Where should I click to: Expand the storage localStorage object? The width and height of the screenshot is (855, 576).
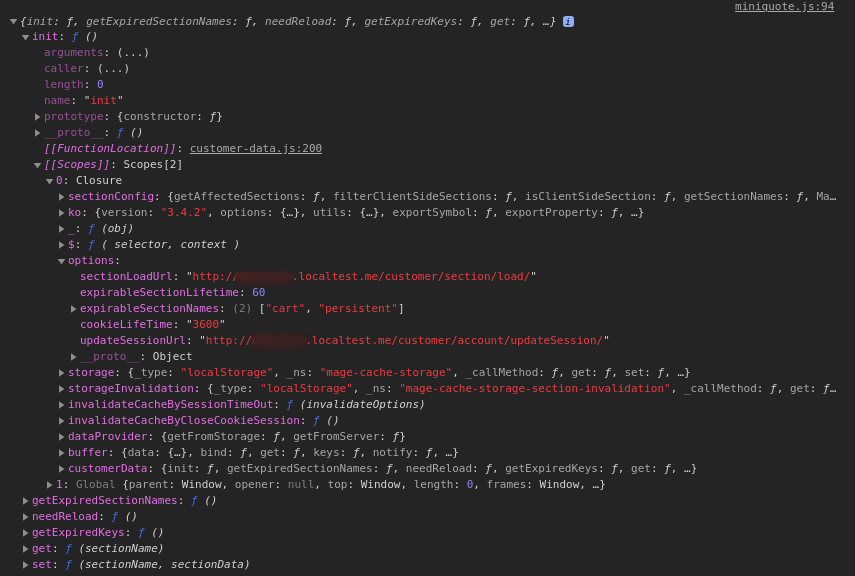[x=61, y=372]
